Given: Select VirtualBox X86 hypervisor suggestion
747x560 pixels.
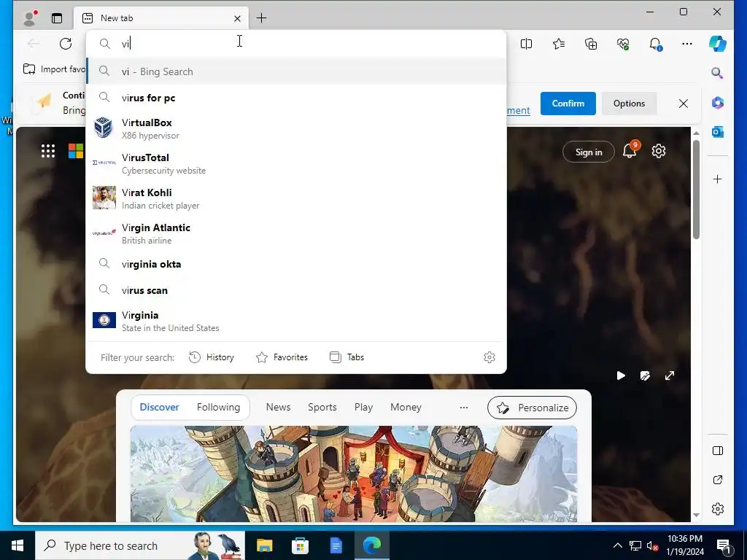Looking at the screenshot, I should tap(296, 128).
